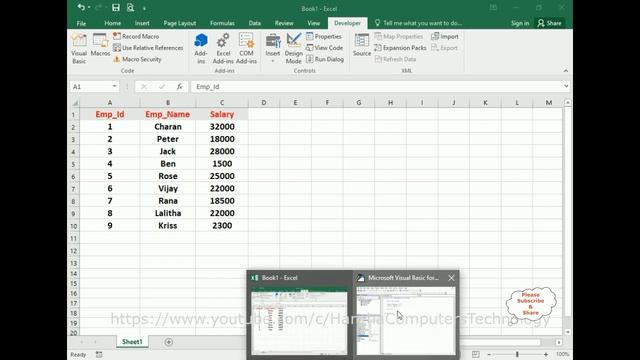Click the Select All corner button

(75, 102)
